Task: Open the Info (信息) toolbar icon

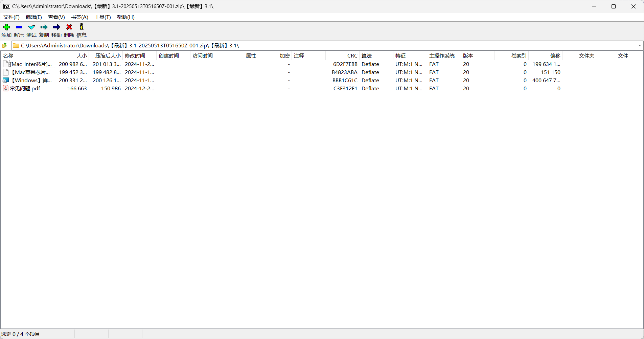Action: 82,27
